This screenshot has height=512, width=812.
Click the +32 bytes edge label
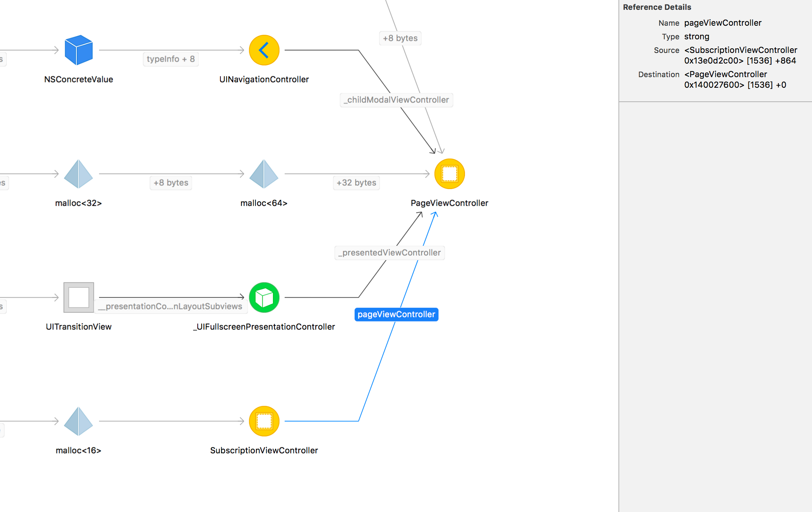pos(356,183)
